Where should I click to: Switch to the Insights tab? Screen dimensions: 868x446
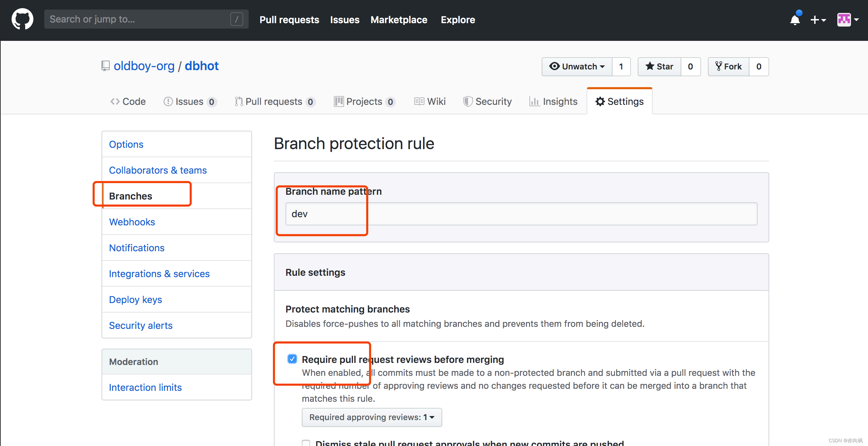click(554, 101)
